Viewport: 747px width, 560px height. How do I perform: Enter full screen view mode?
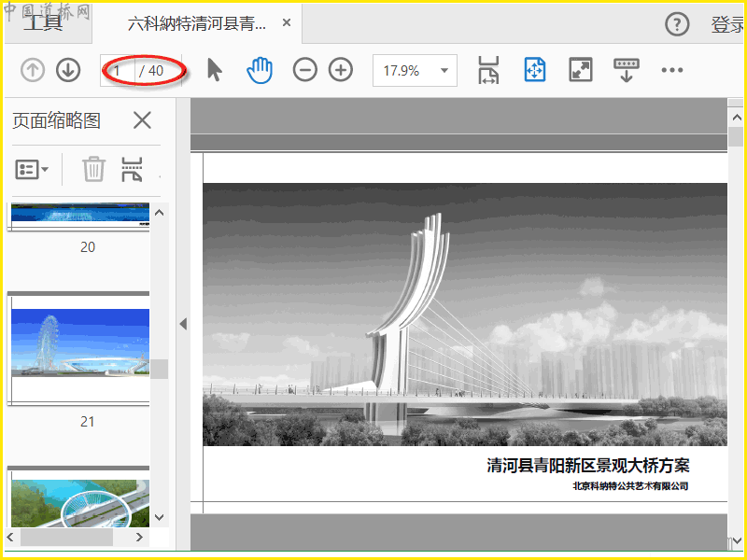tap(580, 71)
